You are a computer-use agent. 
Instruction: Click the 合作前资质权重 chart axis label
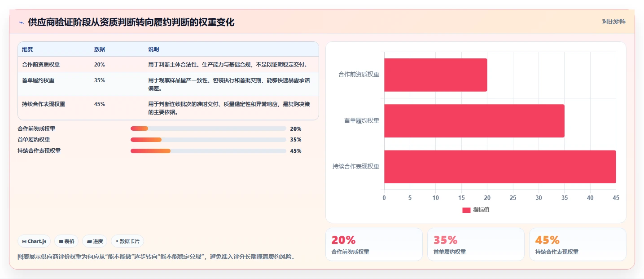[x=359, y=75]
